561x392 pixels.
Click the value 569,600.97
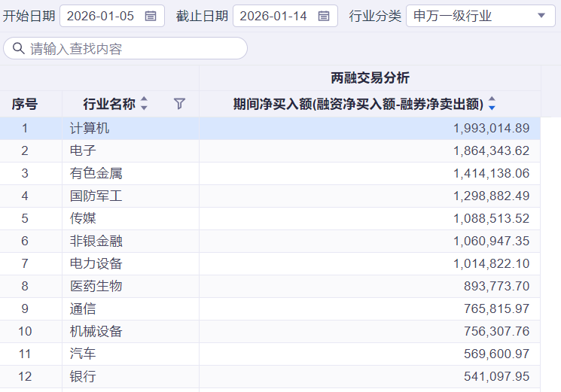(x=496, y=354)
